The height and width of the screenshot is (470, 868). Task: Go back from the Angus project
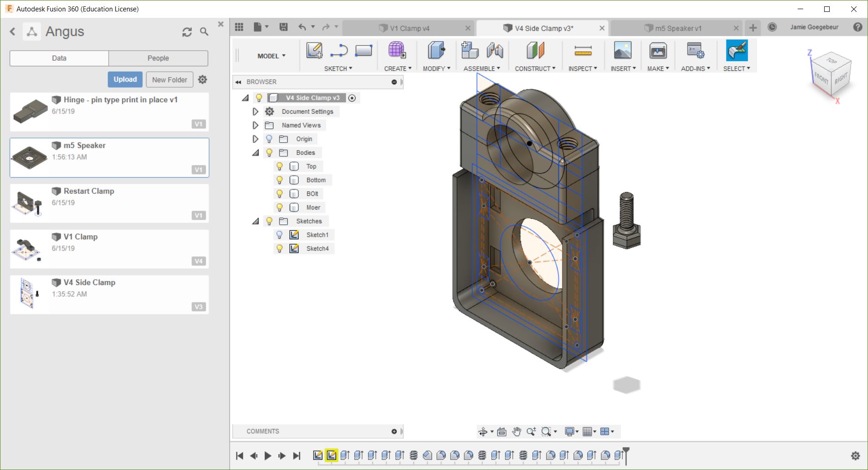13,32
